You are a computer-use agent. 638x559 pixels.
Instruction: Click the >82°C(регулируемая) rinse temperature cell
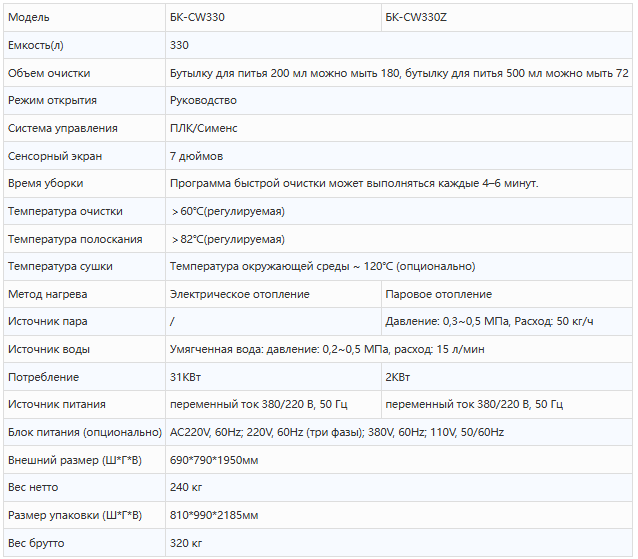point(399,239)
